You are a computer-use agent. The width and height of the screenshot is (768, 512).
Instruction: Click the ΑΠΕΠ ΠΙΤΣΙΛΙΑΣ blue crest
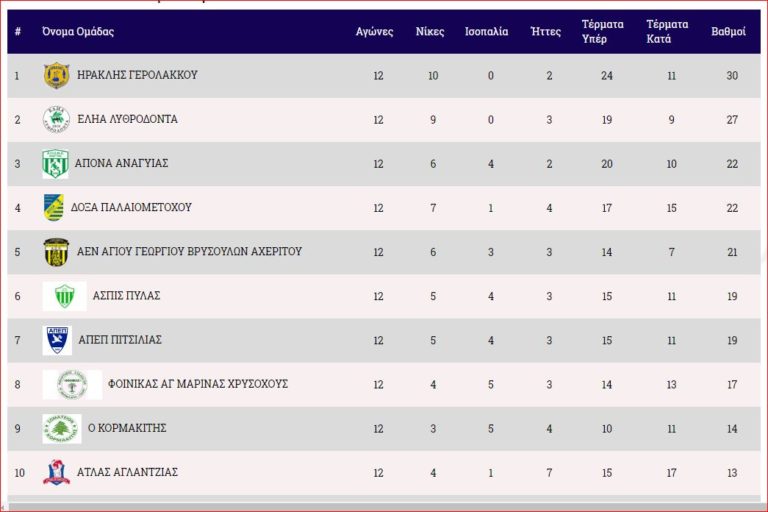[57, 340]
